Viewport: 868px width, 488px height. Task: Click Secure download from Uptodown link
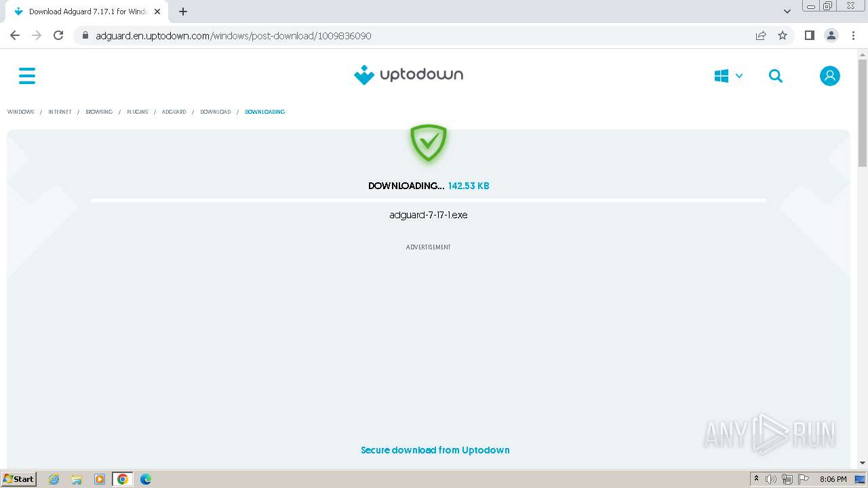click(x=435, y=450)
